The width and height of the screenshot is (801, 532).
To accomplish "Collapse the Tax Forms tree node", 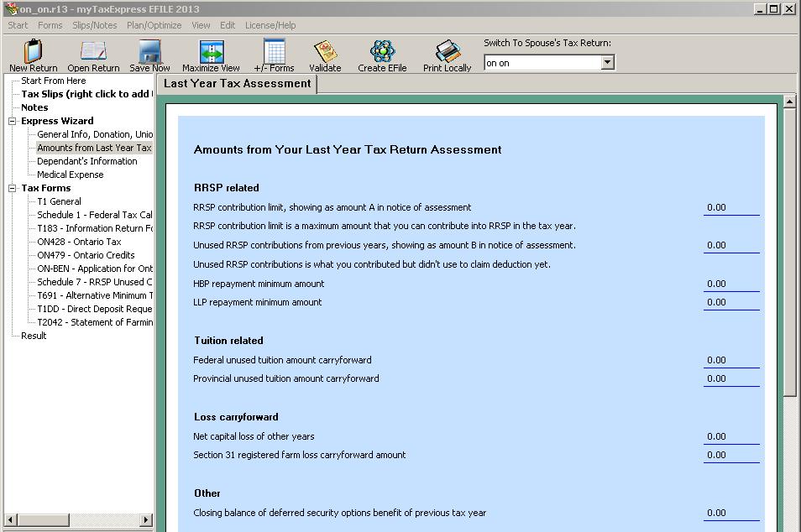I will (13, 189).
